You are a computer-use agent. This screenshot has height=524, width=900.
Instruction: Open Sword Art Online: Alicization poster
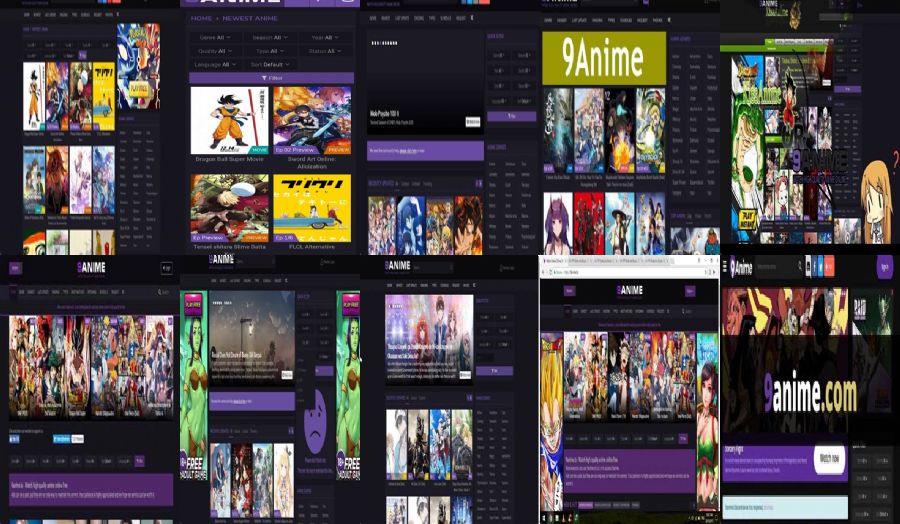click(311, 121)
